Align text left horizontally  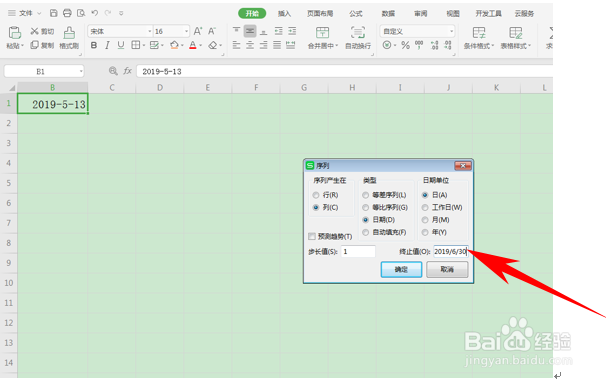[x=237, y=45]
